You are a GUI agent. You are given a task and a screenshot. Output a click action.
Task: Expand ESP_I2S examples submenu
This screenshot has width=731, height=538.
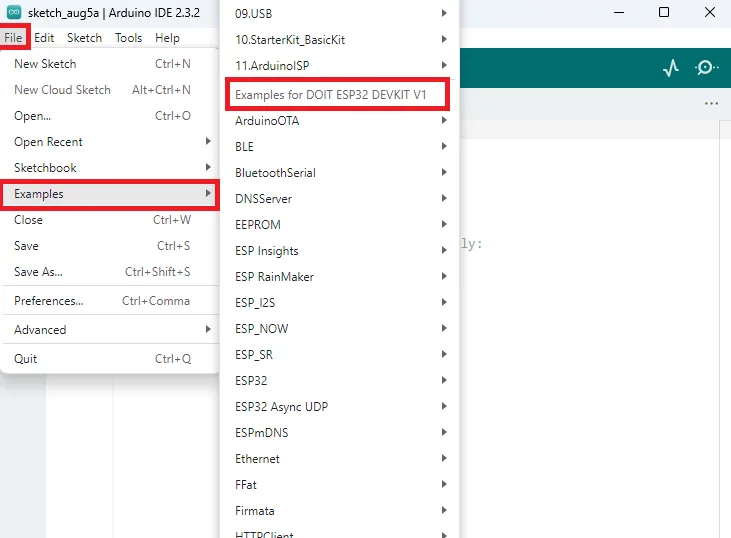tap(340, 303)
